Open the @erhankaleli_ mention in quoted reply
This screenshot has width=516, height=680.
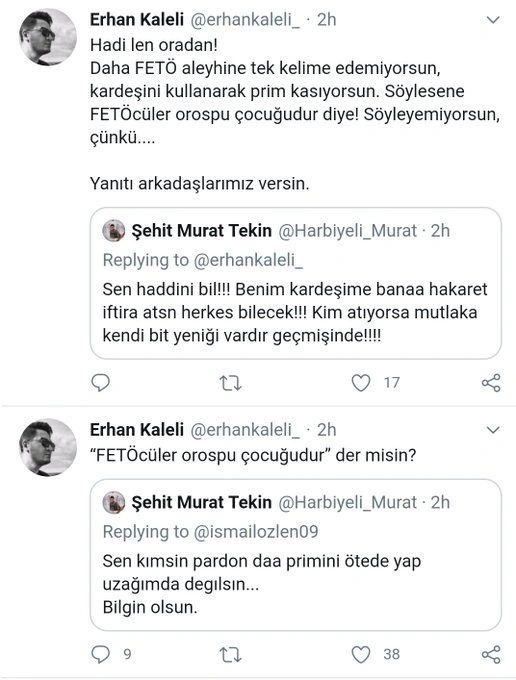(x=248, y=260)
